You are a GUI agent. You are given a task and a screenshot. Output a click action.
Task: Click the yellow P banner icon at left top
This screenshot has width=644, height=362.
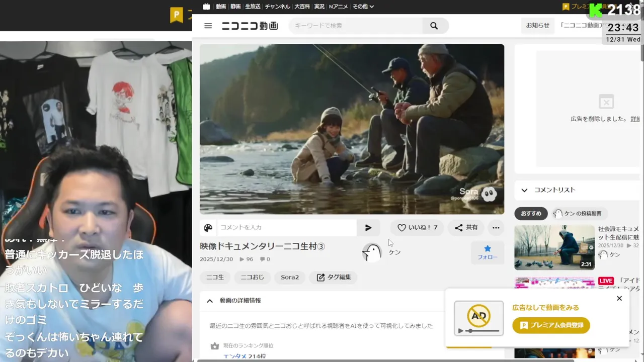[x=176, y=15]
